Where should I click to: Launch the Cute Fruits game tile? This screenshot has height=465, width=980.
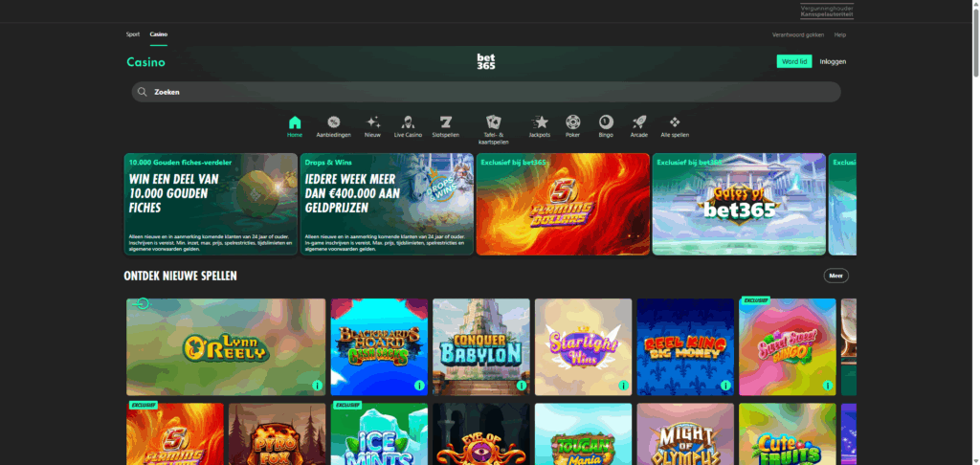coord(788,434)
